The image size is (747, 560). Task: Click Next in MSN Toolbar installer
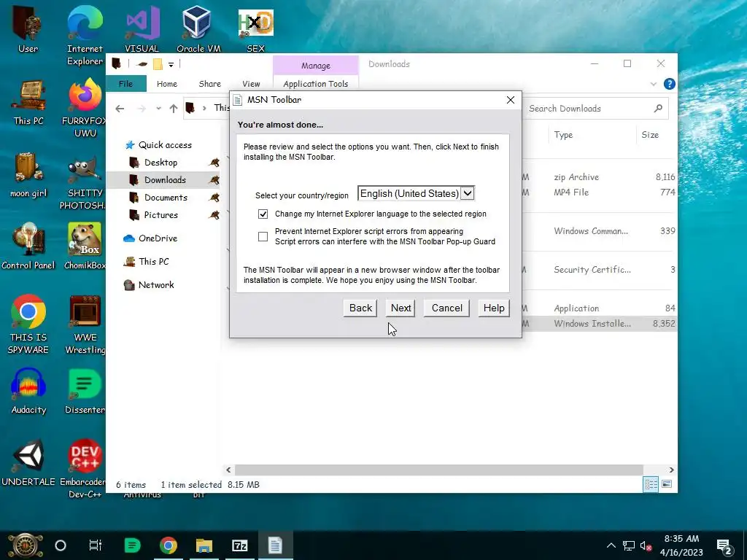(x=400, y=308)
